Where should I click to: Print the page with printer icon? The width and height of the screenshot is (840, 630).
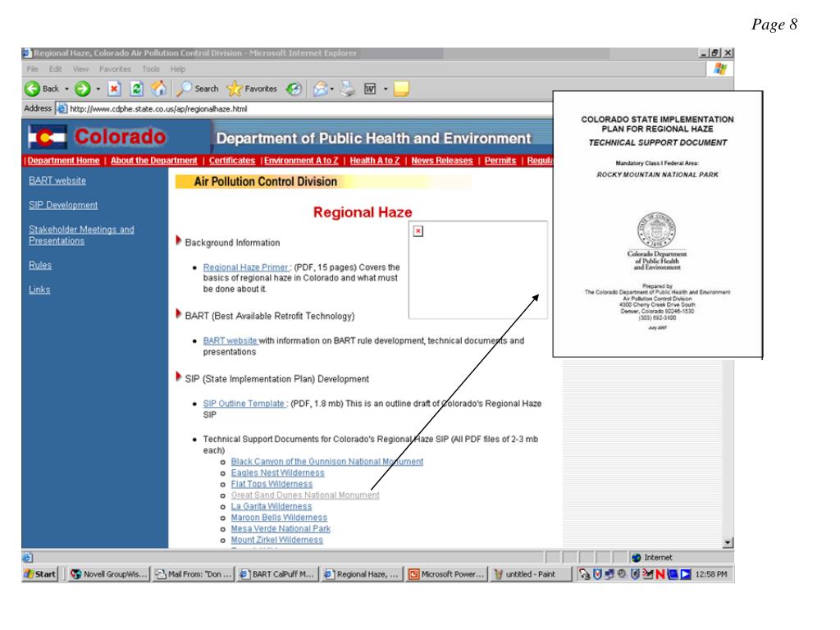pos(348,89)
